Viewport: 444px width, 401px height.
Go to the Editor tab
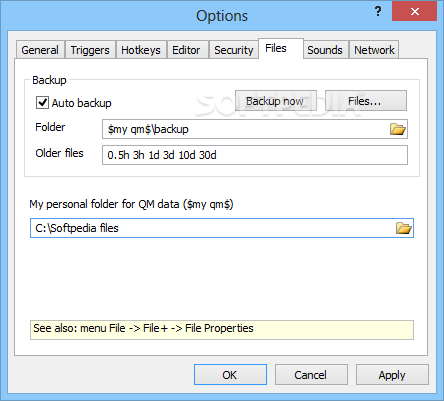click(x=186, y=50)
